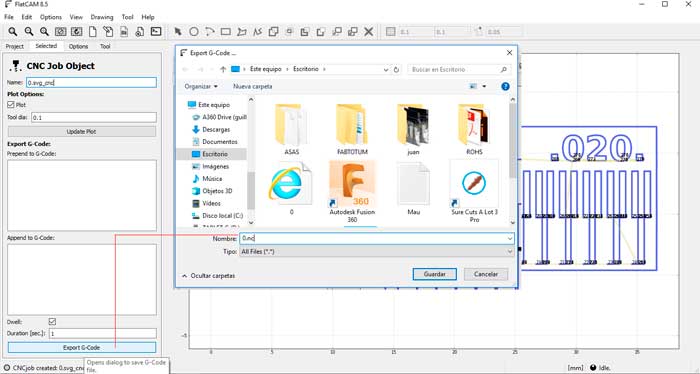Refresh the Escritorio folder listing
This screenshot has height=374, width=700.
point(396,70)
